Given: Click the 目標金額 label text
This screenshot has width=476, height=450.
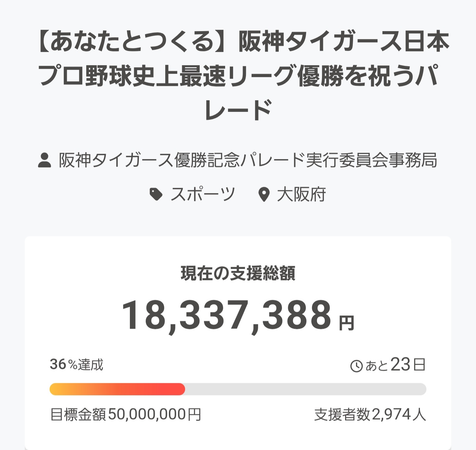Looking at the screenshot, I should tap(78, 415).
